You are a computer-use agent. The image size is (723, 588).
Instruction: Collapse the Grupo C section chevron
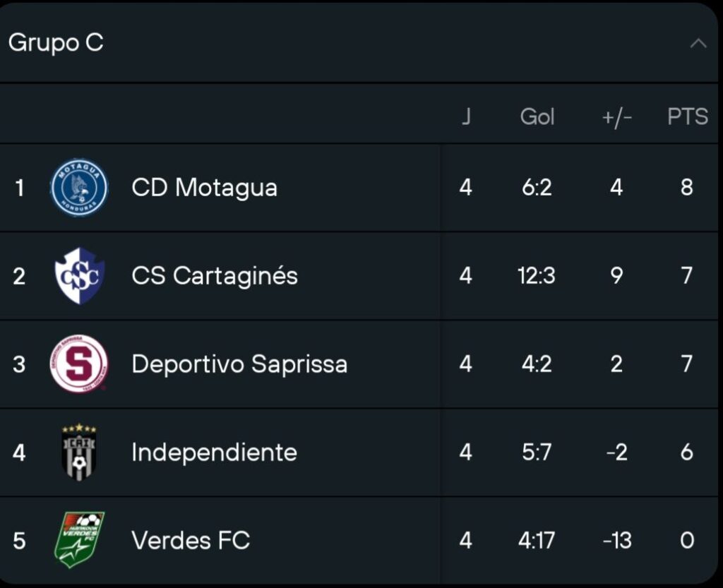click(x=698, y=44)
